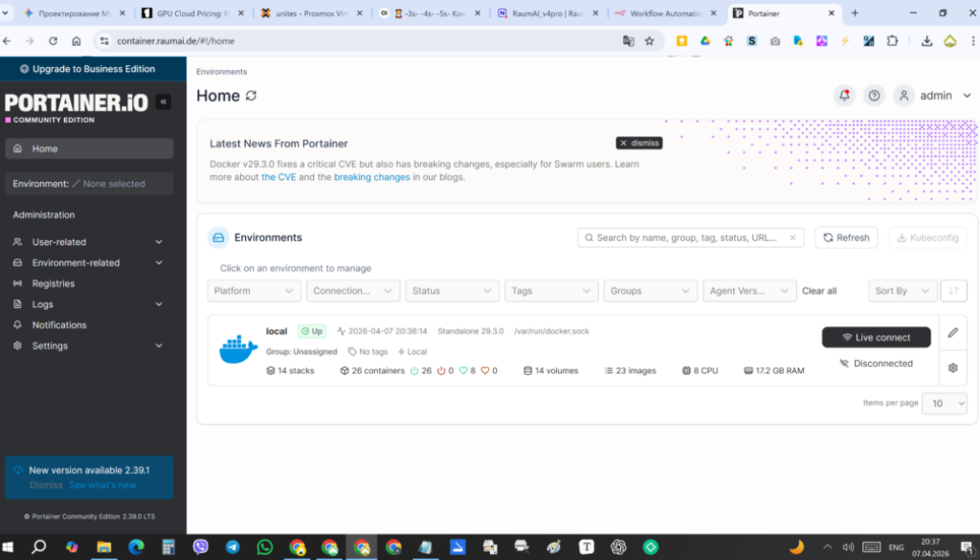Toggle sort order arrows button
The width and height of the screenshot is (980, 560).
tap(953, 291)
